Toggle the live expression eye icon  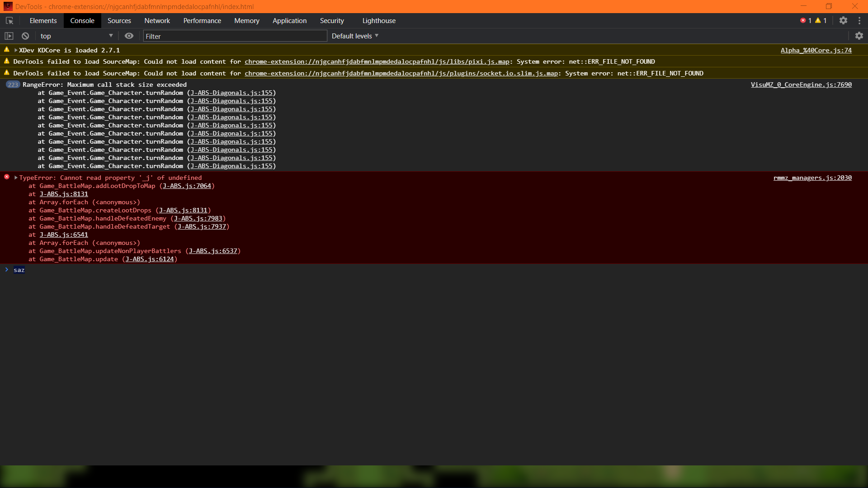click(129, 36)
